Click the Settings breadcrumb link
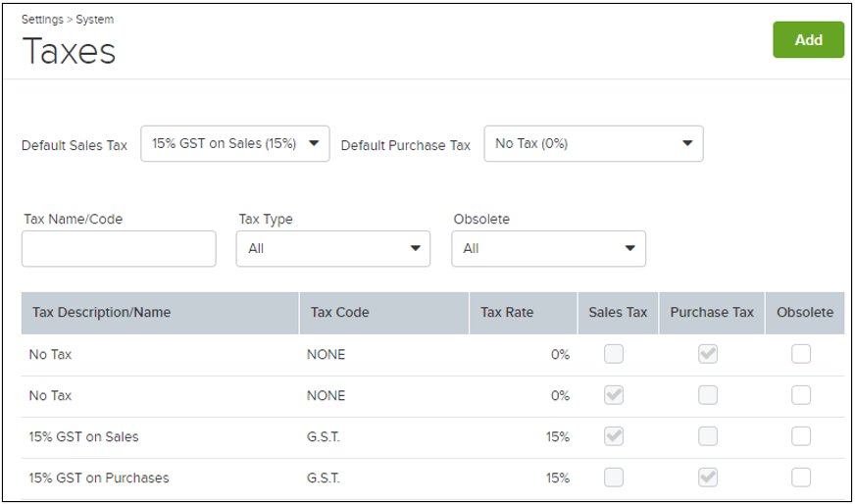Viewport: 855px width, 504px height. pyautogui.click(x=42, y=20)
